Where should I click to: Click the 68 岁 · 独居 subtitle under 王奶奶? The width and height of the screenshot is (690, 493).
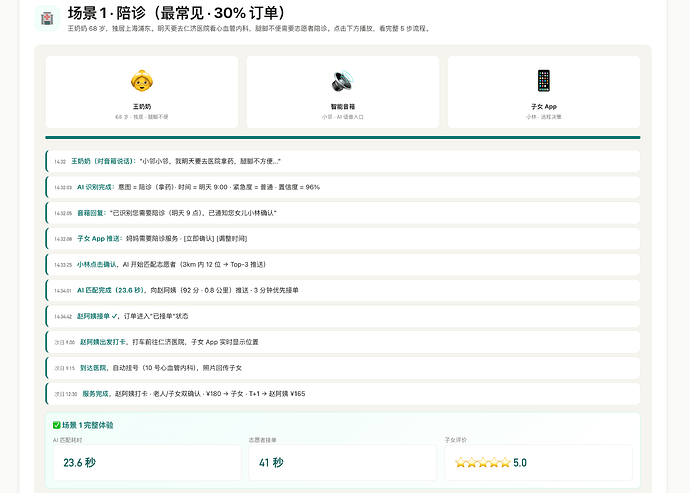click(142, 117)
